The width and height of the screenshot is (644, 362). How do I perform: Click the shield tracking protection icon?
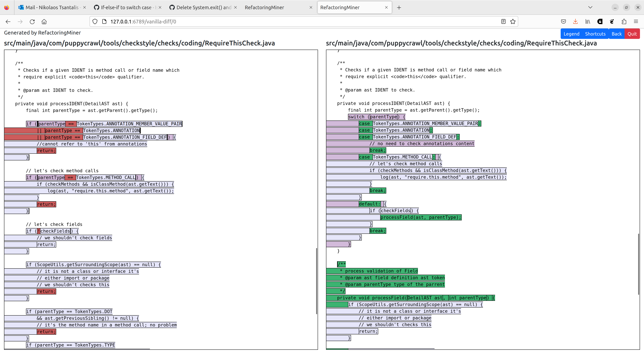[x=95, y=21]
